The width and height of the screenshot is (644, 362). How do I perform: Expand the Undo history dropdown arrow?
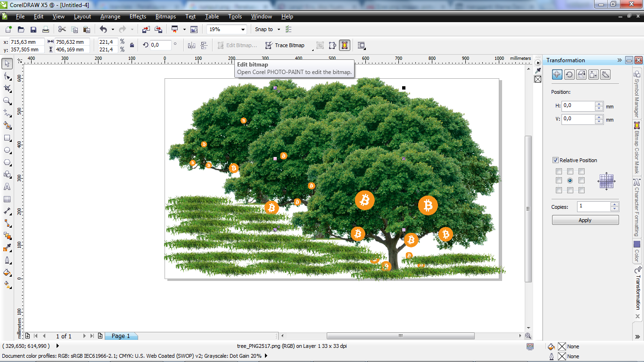click(x=113, y=29)
